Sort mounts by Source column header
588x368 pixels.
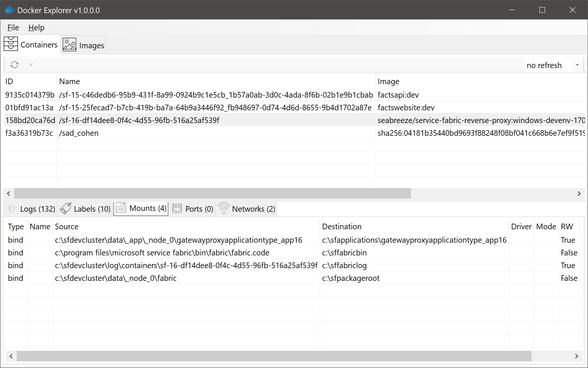pos(186,227)
